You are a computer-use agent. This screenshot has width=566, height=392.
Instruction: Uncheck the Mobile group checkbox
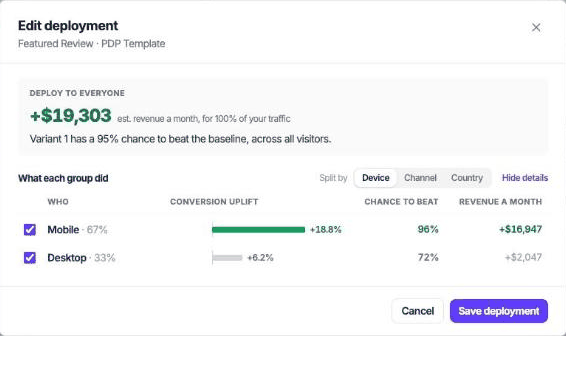tap(30, 230)
